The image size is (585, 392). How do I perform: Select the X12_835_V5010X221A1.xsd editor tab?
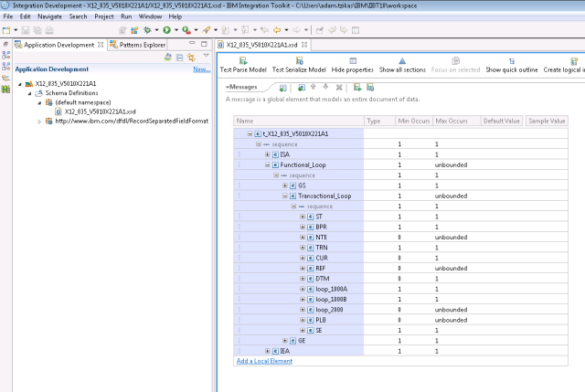[261, 45]
